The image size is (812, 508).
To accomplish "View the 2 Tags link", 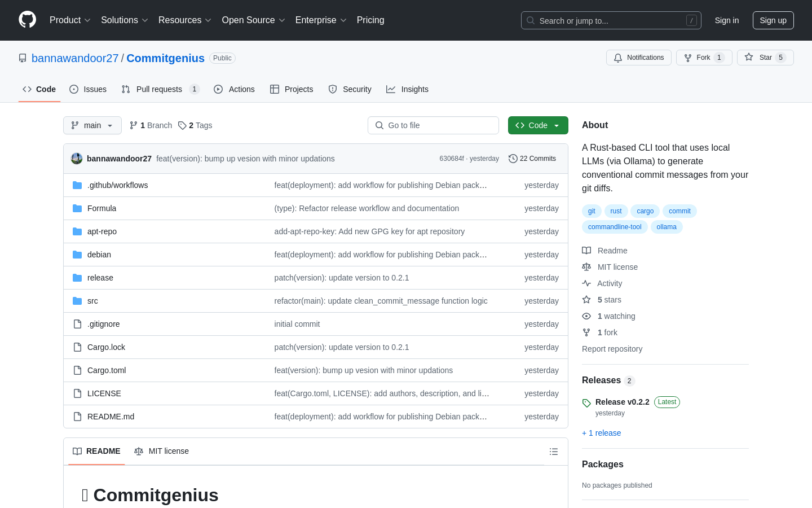I will click(195, 125).
